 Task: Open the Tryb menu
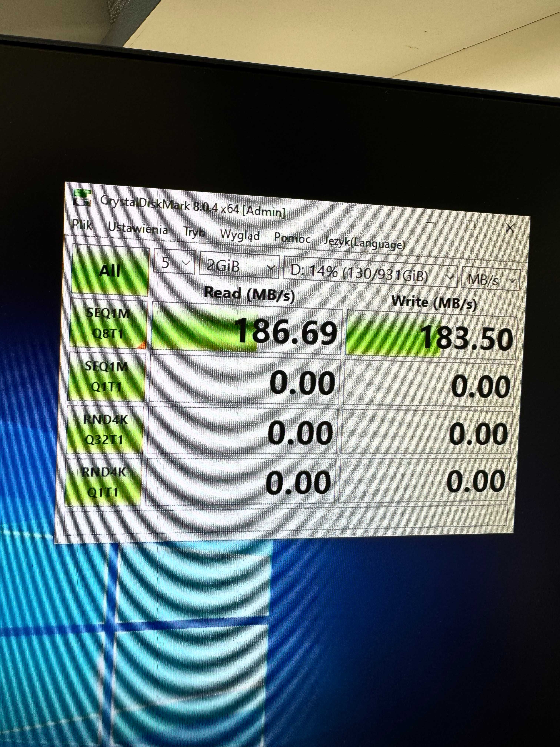(194, 232)
